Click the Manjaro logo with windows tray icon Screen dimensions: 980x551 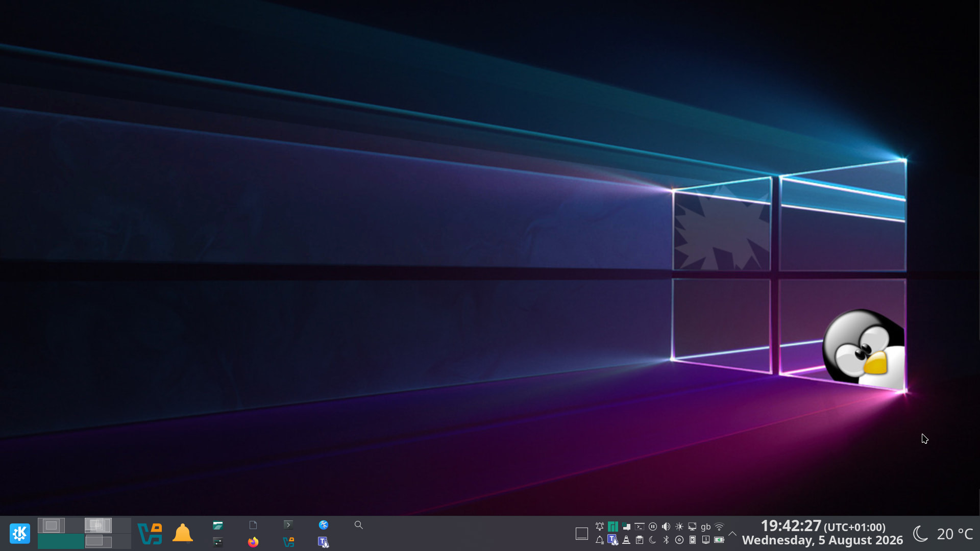click(626, 527)
